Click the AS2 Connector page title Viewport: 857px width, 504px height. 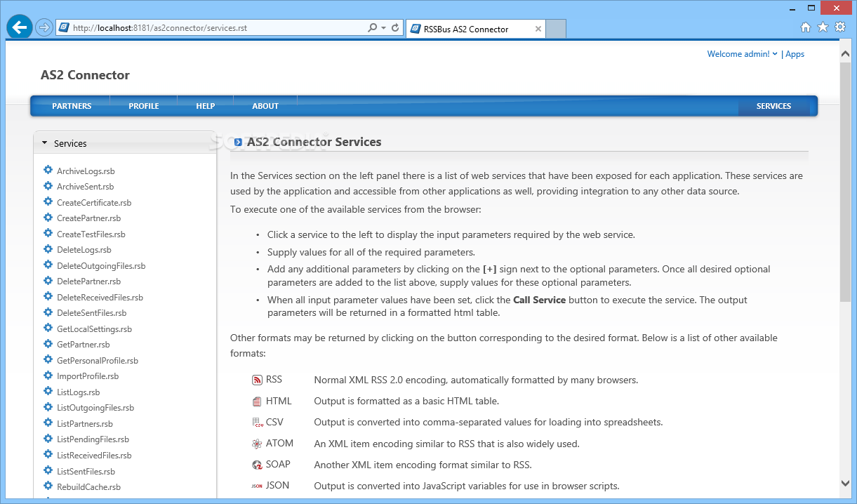[85, 75]
